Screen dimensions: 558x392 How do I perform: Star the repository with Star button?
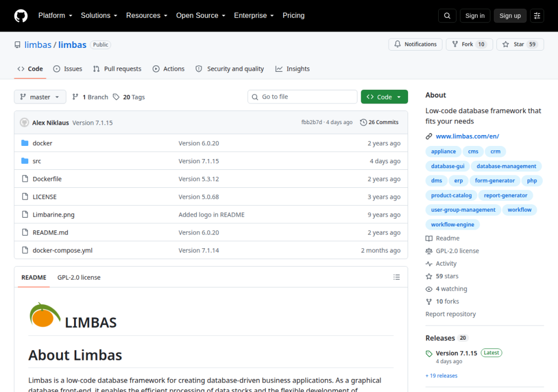click(x=520, y=44)
